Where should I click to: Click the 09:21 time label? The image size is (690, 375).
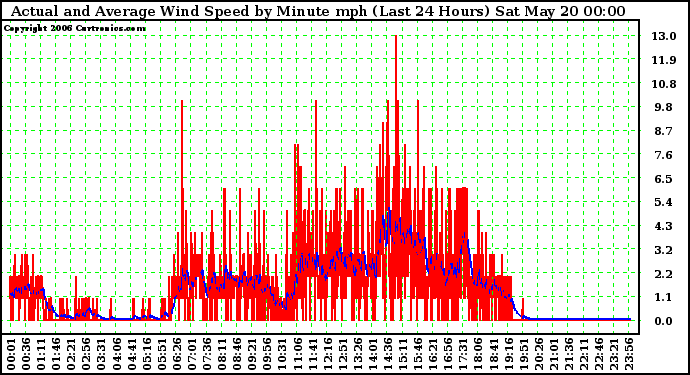252,354
